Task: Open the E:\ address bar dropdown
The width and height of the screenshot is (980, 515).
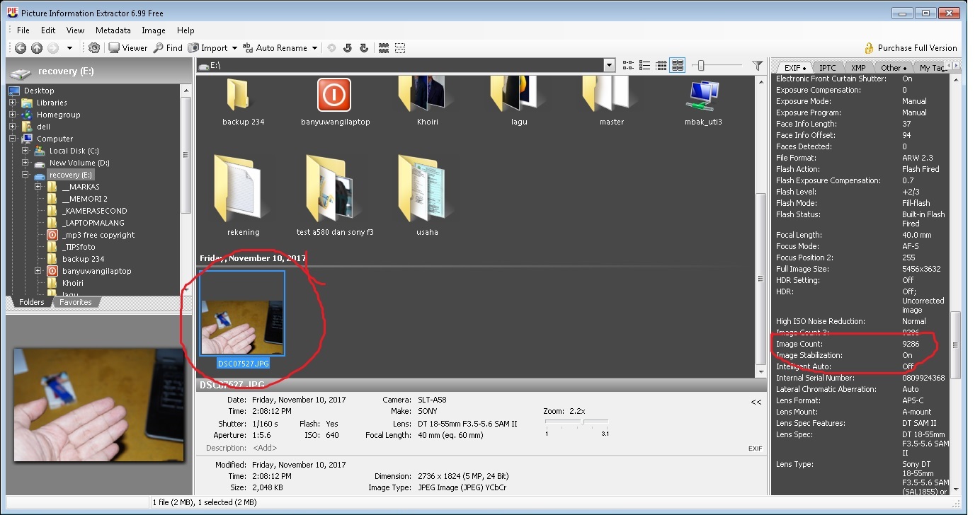Action: [609, 65]
